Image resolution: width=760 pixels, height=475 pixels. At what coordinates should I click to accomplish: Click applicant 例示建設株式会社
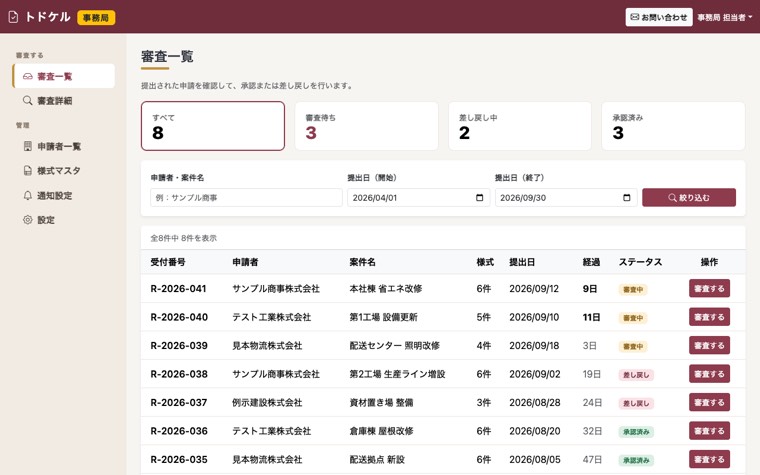point(267,403)
